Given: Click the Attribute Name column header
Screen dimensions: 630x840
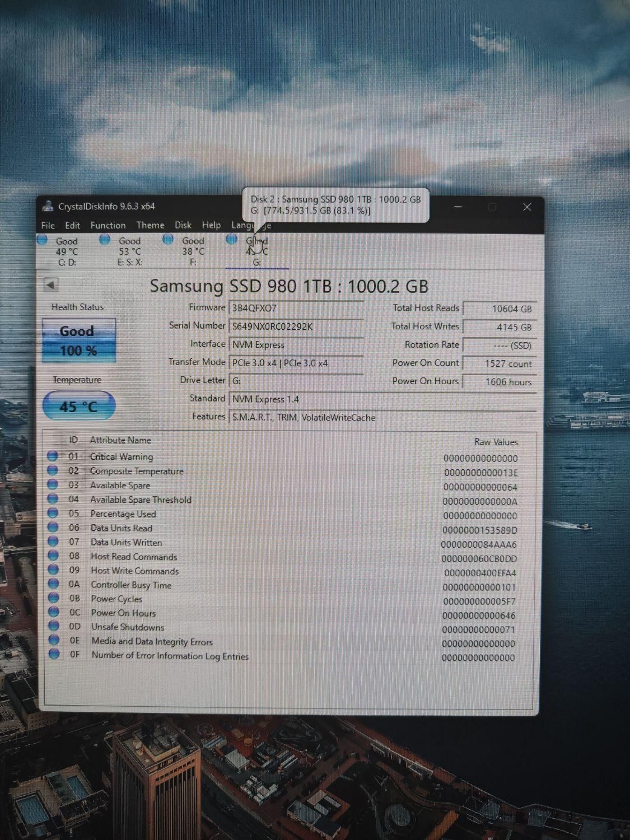Looking at the screenshot, I should tap(120, 440).
